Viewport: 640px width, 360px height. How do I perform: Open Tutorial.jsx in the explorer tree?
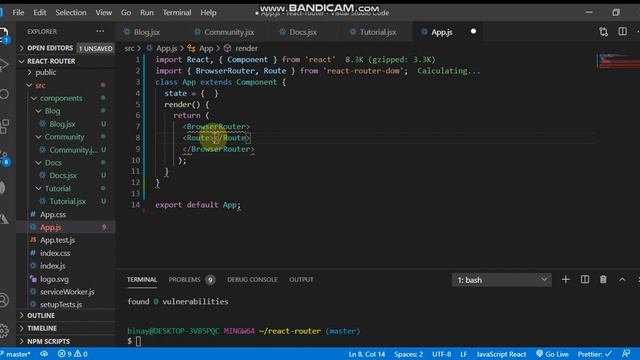[x=67, y=202]
